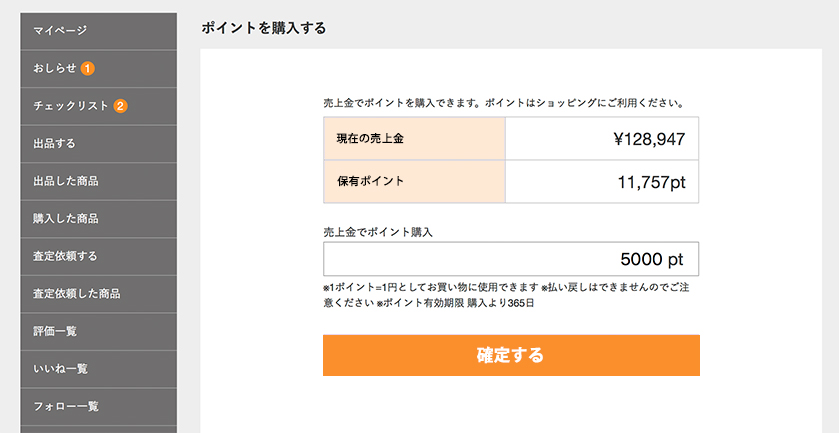Select 査定依頼する menu item
Image resolution: width=839 pixels, height=433 pixels.
(65, 256)
